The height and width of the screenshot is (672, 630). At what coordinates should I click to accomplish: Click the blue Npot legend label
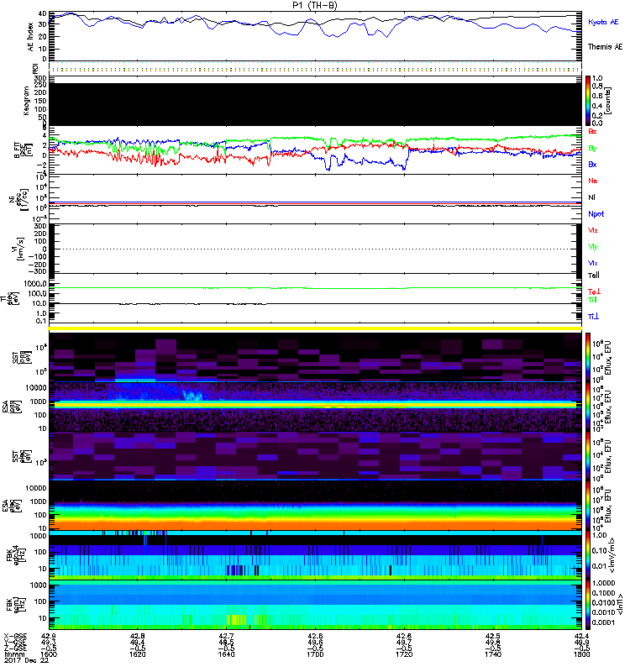[595, 214]
